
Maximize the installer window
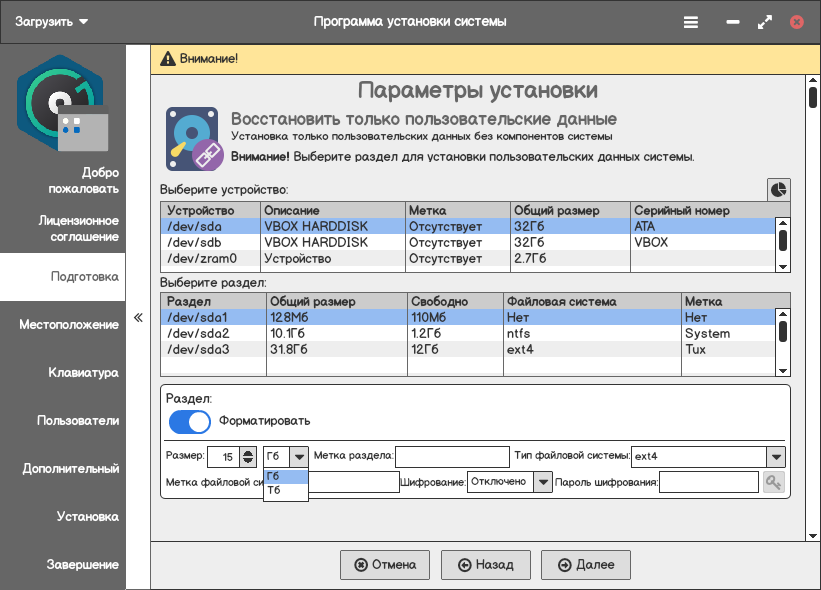[x=765, y=22]
